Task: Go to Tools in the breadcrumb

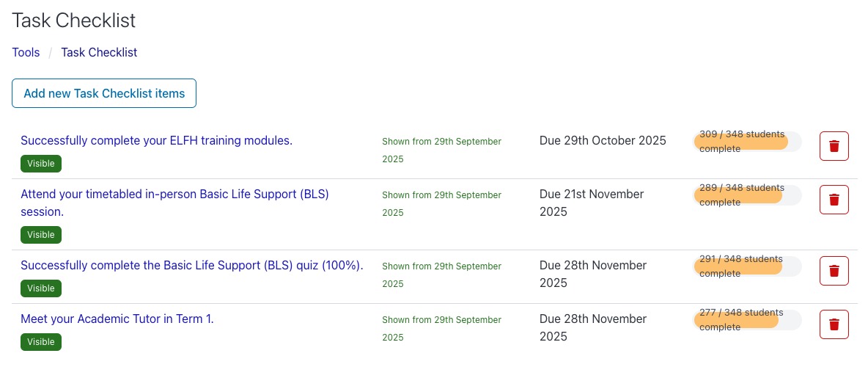Action: 26,53
